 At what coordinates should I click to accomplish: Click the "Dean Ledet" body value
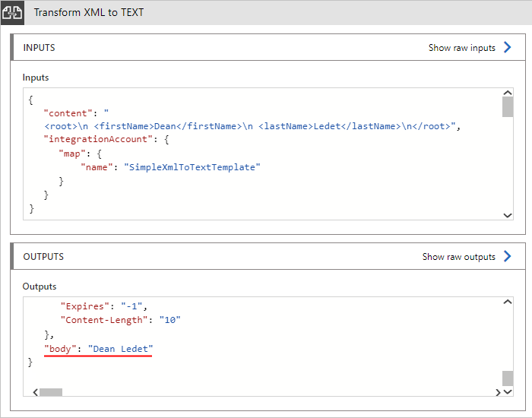click(120, 349)
